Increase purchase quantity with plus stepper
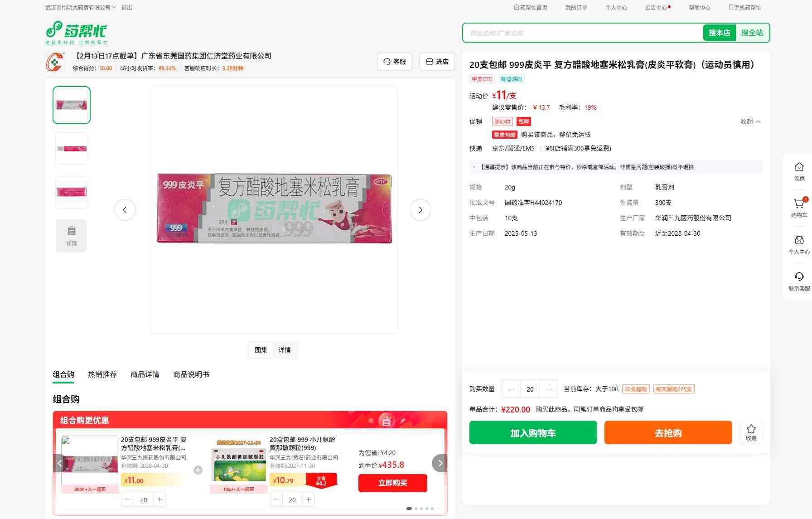 [549, 389]
